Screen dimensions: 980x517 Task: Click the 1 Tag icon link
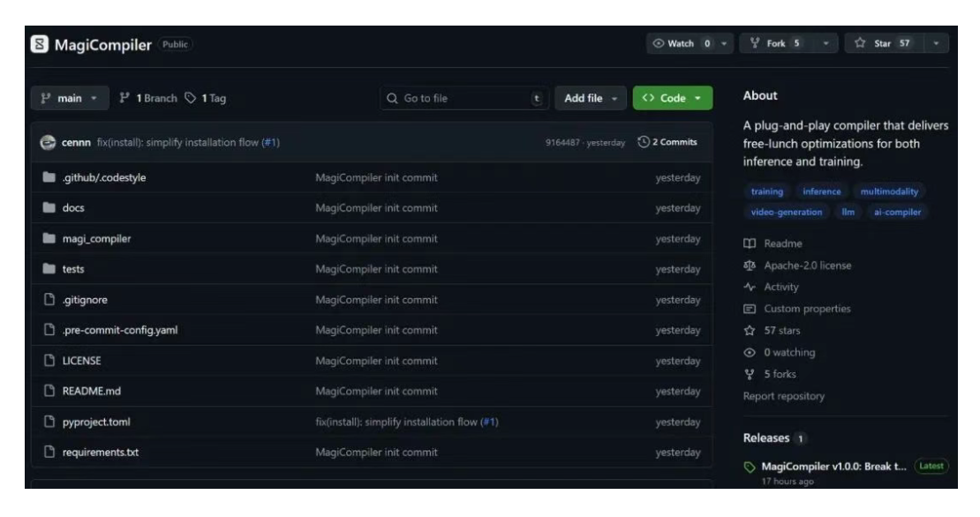[190, 98]
